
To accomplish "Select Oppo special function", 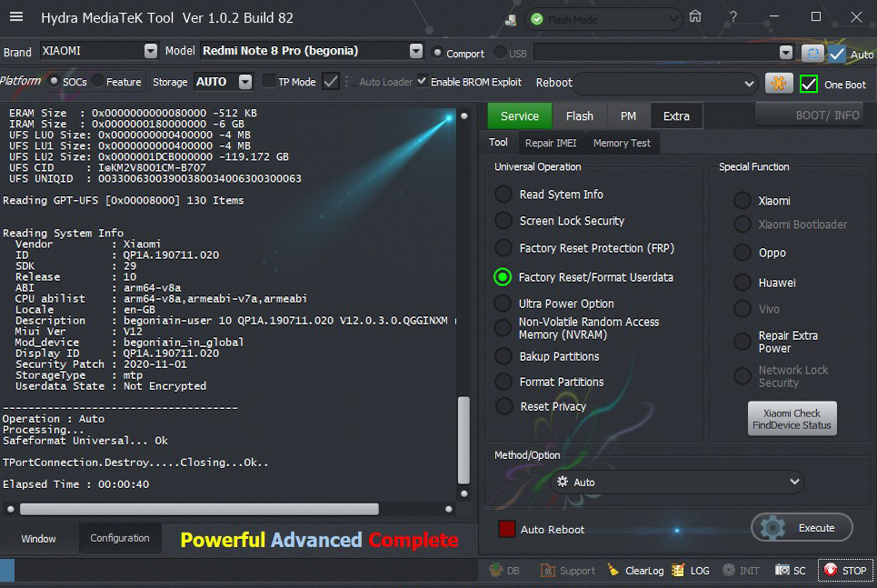I will pos(742,253).
